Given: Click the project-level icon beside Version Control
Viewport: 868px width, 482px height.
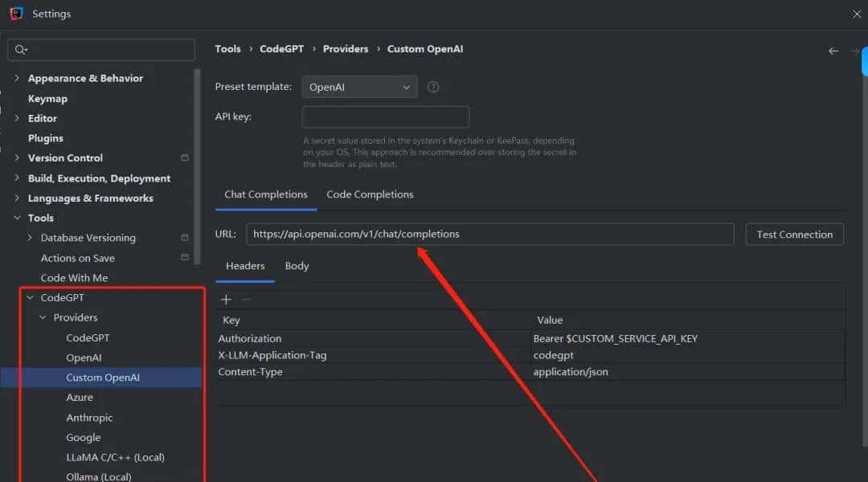Looking at the screenshot, I should tap(184, 157).
